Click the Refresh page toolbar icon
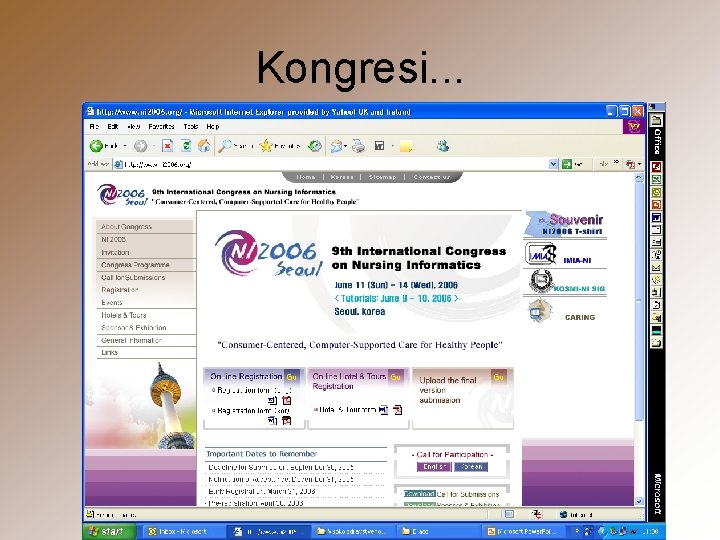Viewport: 720px width, 540px height. (x=186, y=146)
